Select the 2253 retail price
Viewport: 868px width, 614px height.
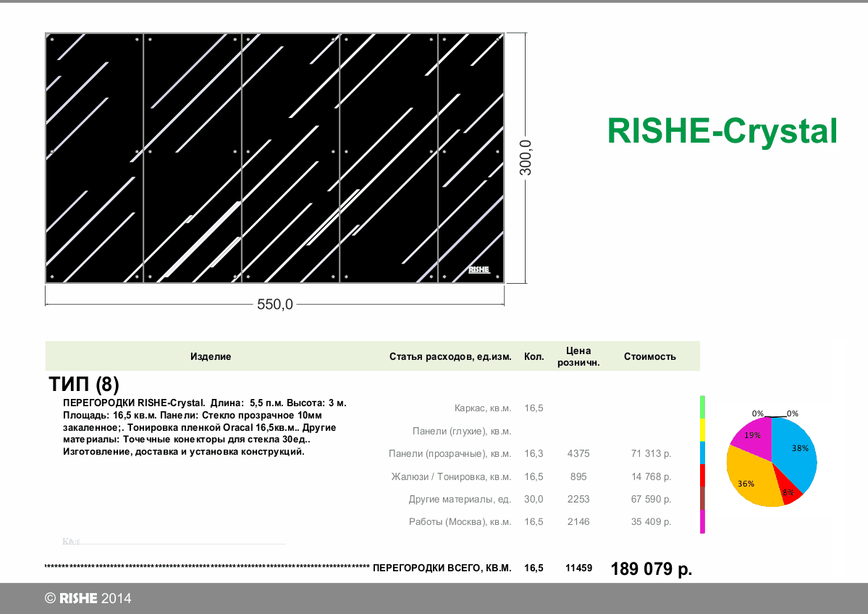click(578, 500)
